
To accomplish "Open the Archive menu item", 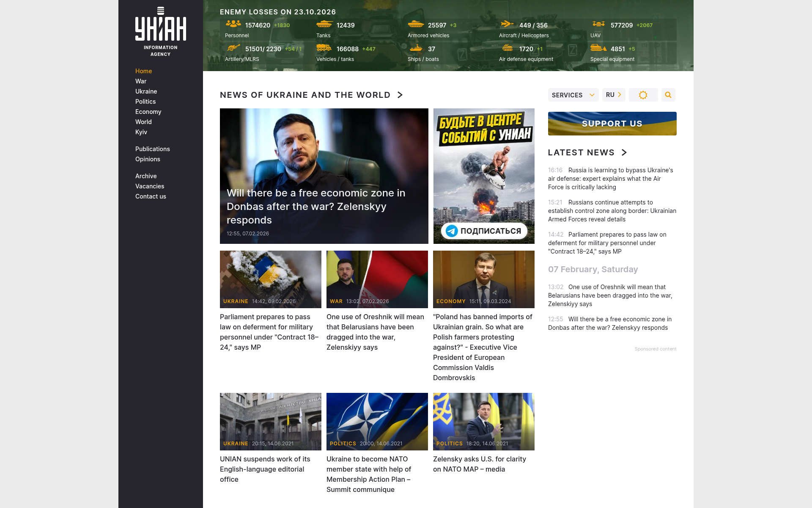I will [146, 176].
